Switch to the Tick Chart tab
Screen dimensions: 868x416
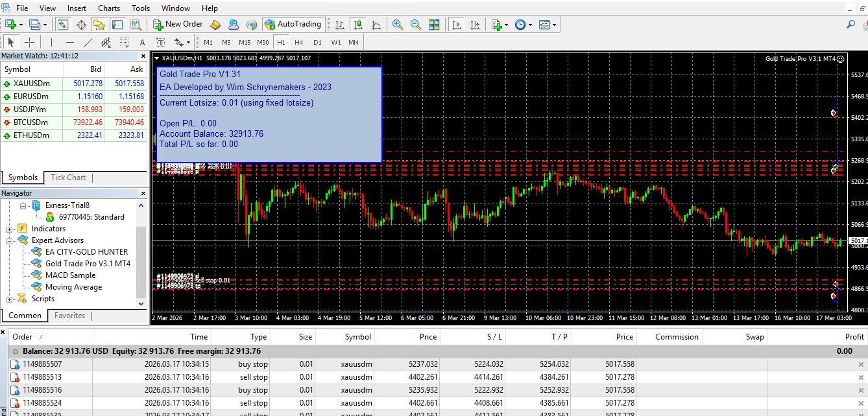(x=68, y=178)
